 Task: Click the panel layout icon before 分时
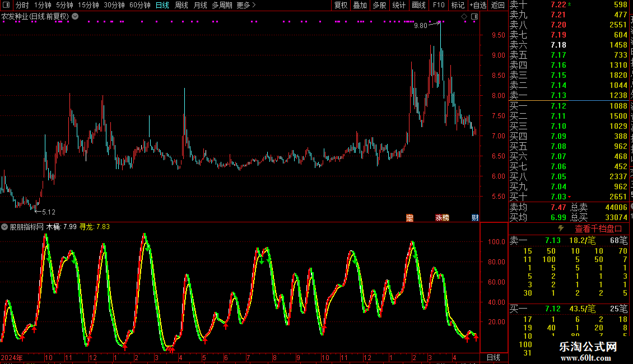(6, 5)
